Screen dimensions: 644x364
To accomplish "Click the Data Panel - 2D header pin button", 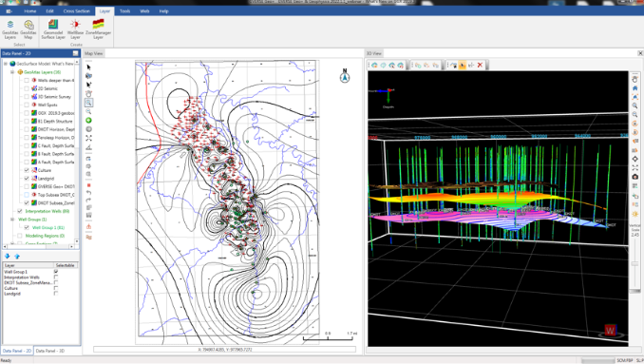I will tap(76, 53).
